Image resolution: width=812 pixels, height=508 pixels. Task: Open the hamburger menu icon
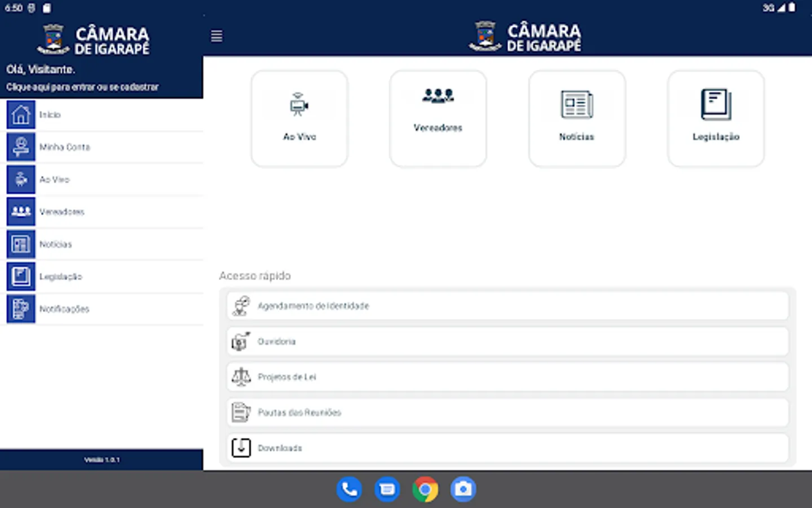point(217,36)
